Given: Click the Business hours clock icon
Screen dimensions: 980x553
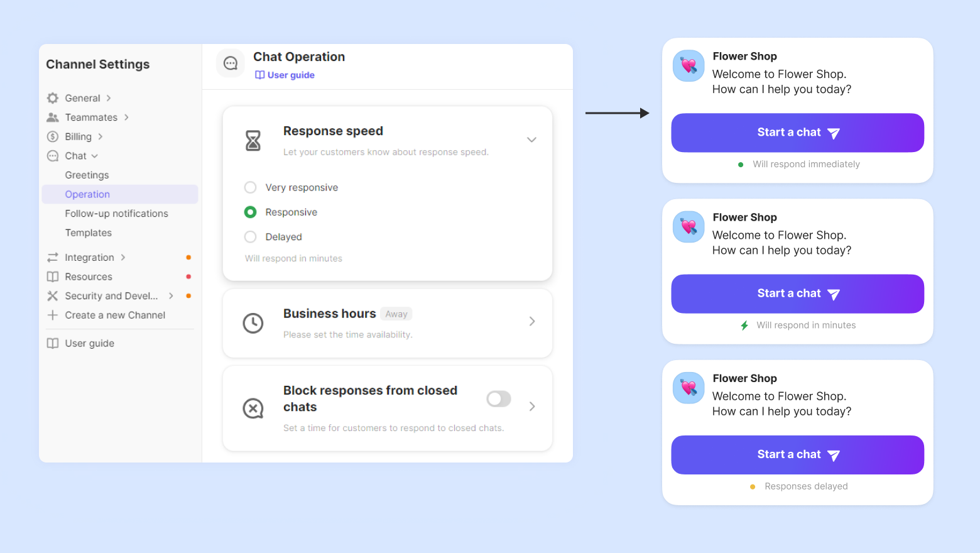Looking at the screenshot, I should (253, 323).
